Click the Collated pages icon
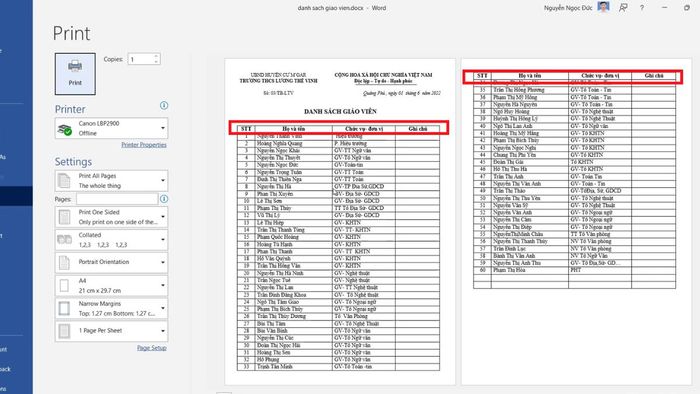Image resolution: width=700 pixels, height=394 pixels. (64, 240)
